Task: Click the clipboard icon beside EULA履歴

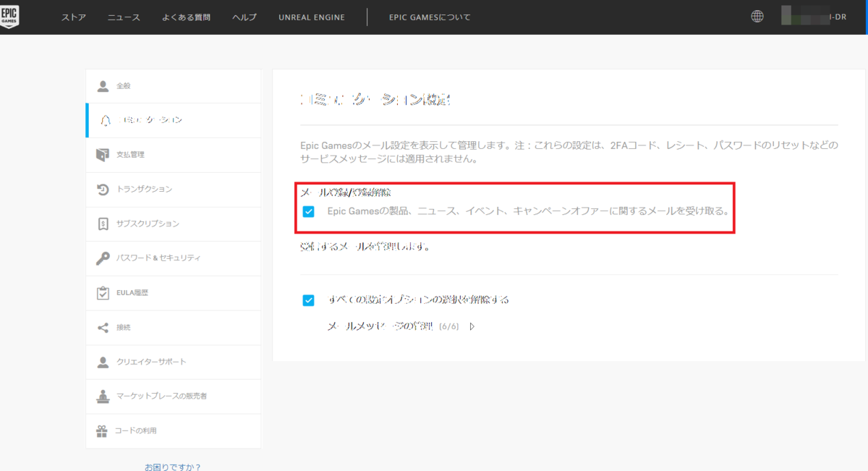Action: 103,293
